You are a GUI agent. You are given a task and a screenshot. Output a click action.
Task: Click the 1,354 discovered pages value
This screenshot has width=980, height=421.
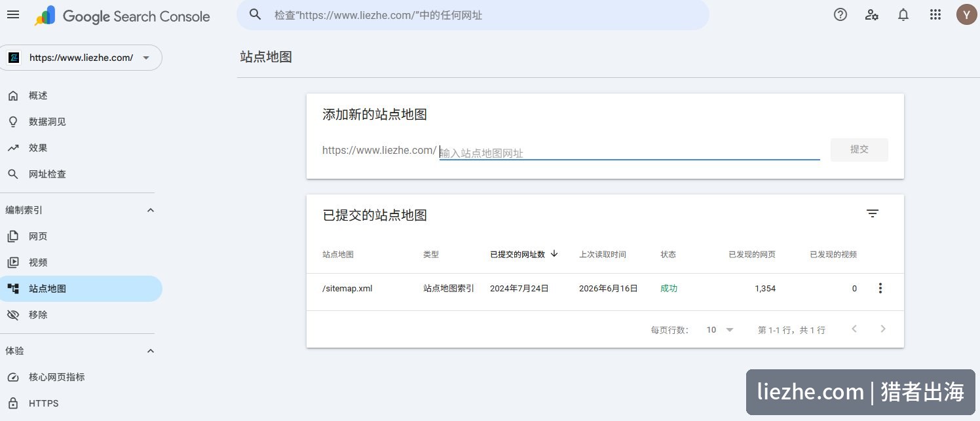pyautogui.click(x=765, y=288)
